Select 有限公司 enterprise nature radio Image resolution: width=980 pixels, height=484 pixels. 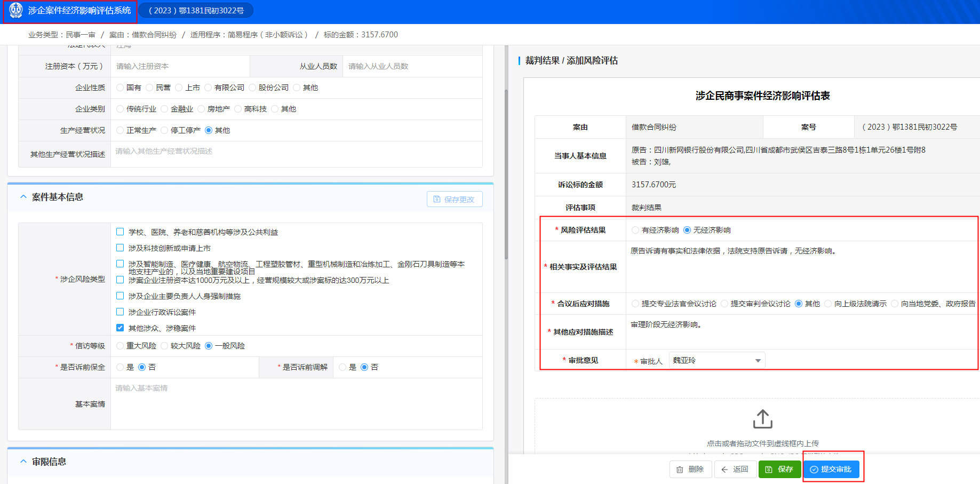pyautogui.click(x=208, y=88)
